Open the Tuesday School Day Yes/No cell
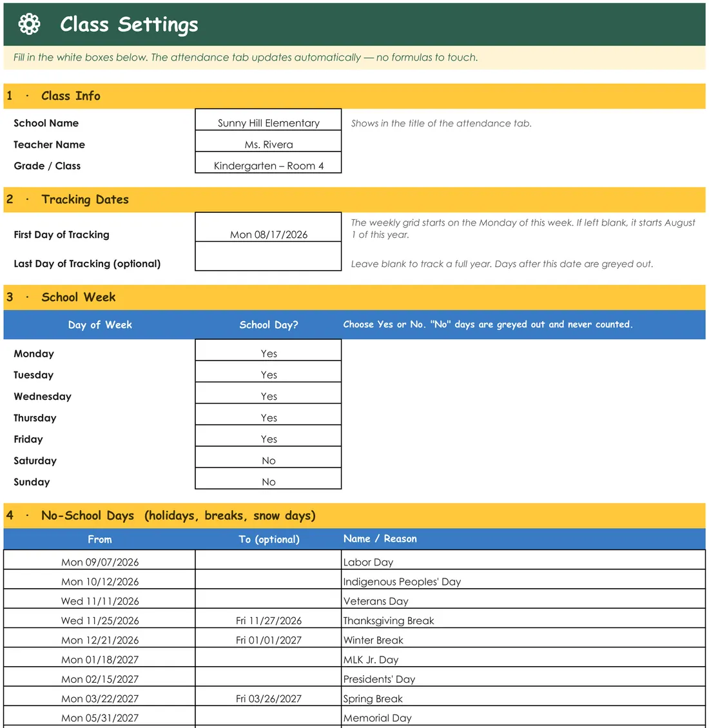Screen dimensions: 709x728 point(268,371)
